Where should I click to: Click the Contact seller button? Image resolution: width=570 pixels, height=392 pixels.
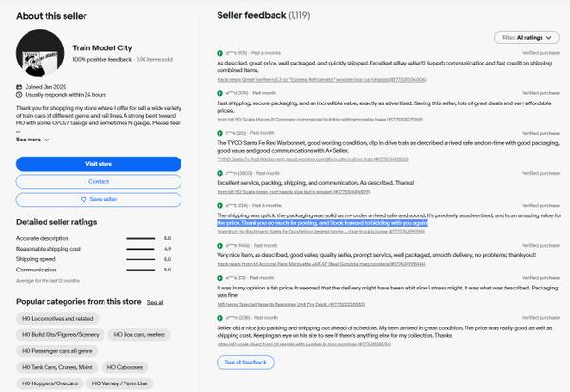tap(99, 181)
